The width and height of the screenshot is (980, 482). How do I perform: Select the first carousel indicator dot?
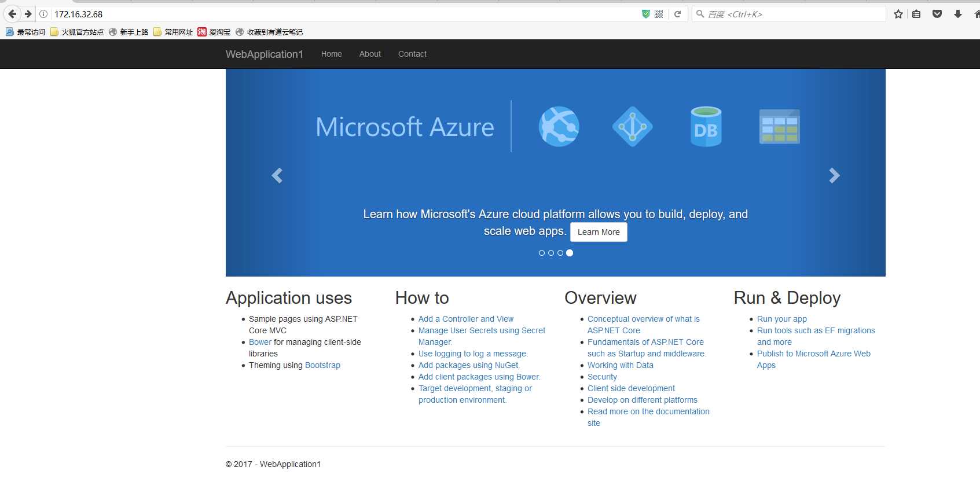[542, 253]
